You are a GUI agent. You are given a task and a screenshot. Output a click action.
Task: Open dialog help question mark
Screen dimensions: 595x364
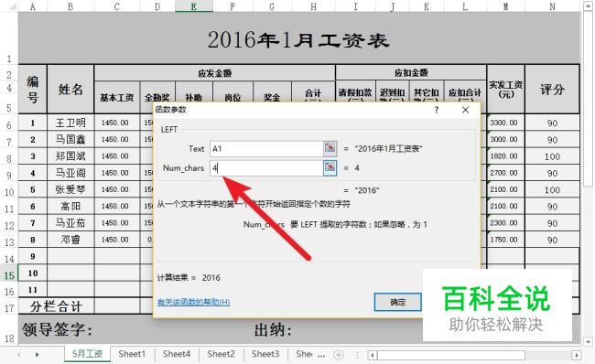[x=437, y=110]
